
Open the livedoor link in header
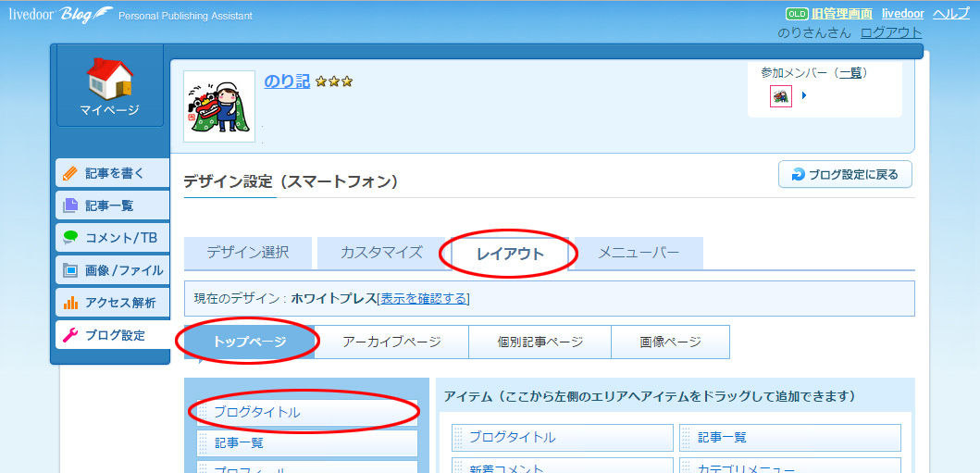coord(902,14)
